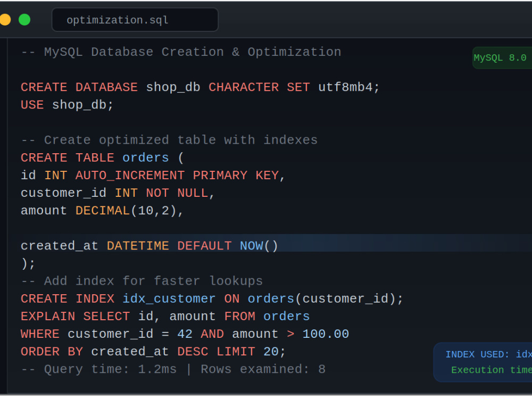532x399 pixels.
Task: Click the 'CREATE INDEX idx_customer' line
Action: [212, 298]
